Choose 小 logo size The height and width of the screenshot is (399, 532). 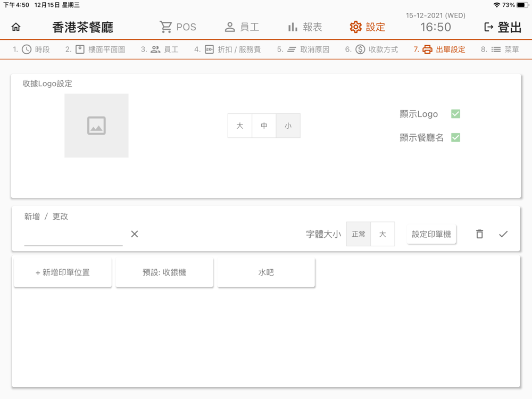(x=288, y=126)
